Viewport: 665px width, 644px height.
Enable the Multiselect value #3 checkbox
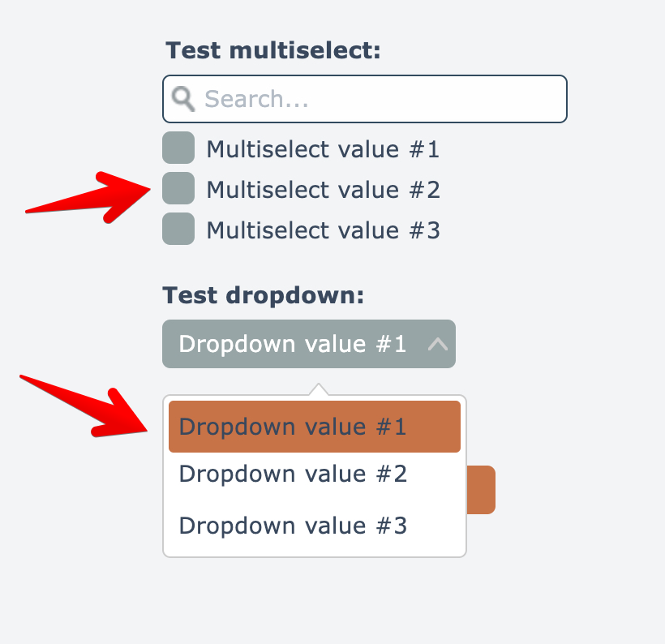pos(178,229)
